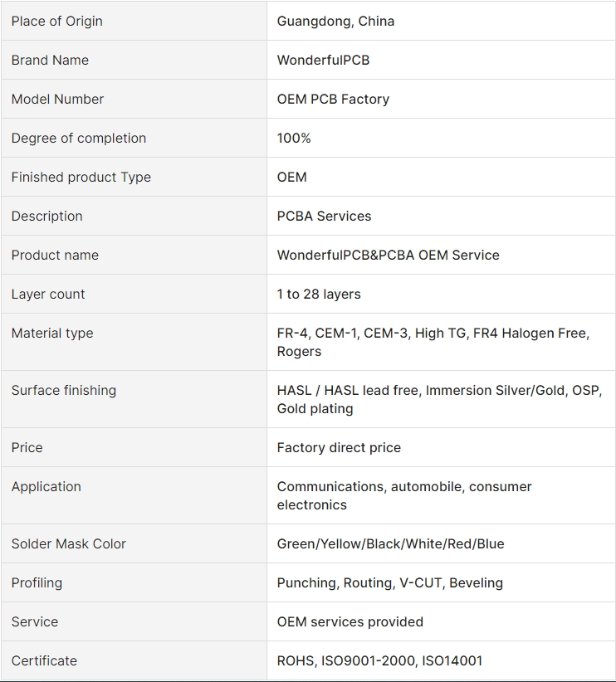Click the OEM services provided text
Screen dimensions: 616x682
pyautogui.click(x=350, y=622)
